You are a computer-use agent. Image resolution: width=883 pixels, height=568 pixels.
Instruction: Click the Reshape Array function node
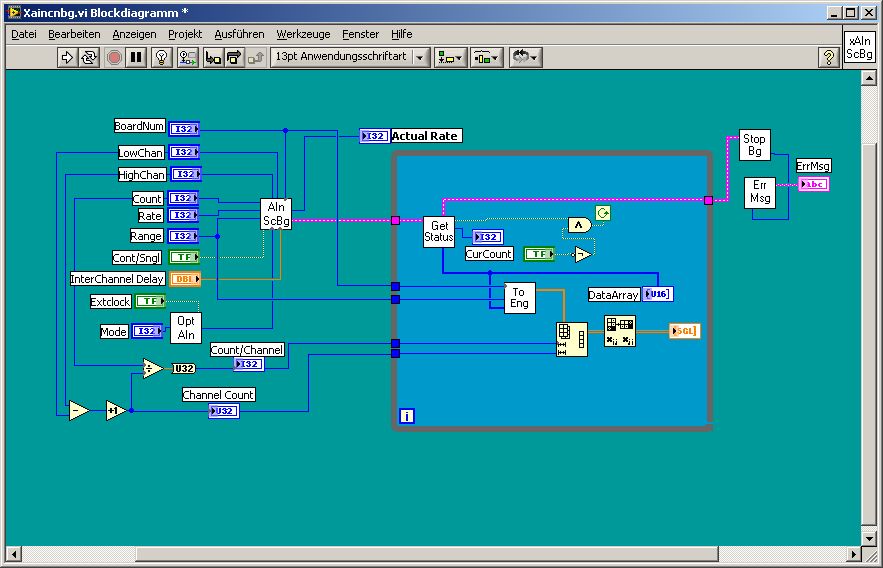572,339
